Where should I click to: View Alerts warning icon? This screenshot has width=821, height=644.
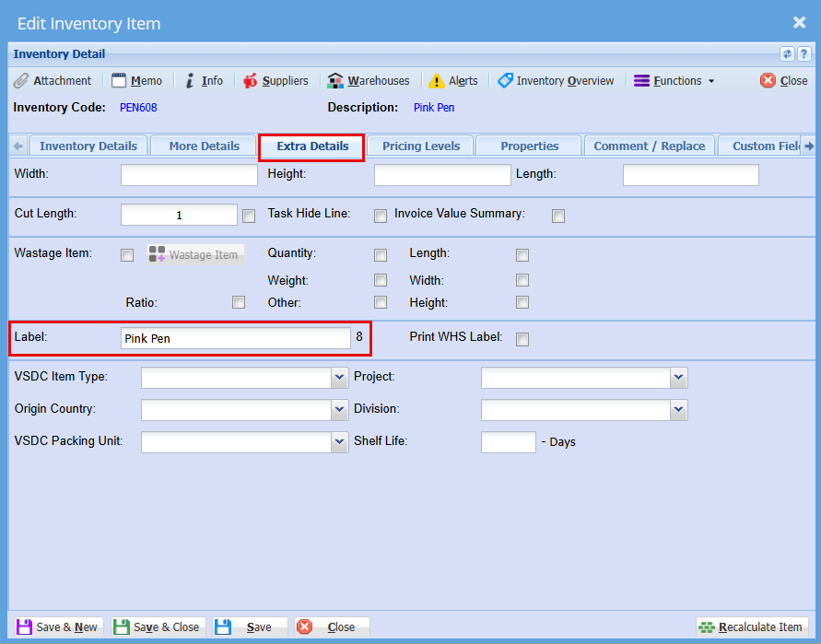click(453, 81)
